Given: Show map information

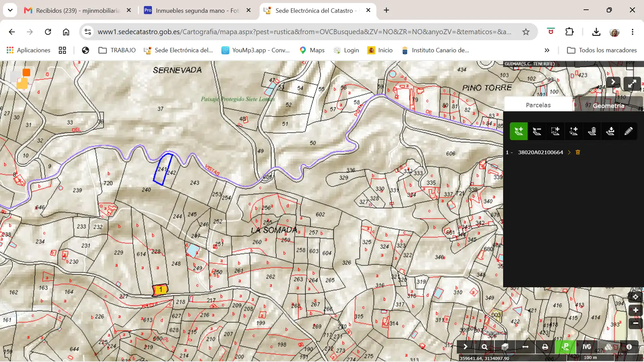Looking at the screenshot, I should click(x=629, y=347).
